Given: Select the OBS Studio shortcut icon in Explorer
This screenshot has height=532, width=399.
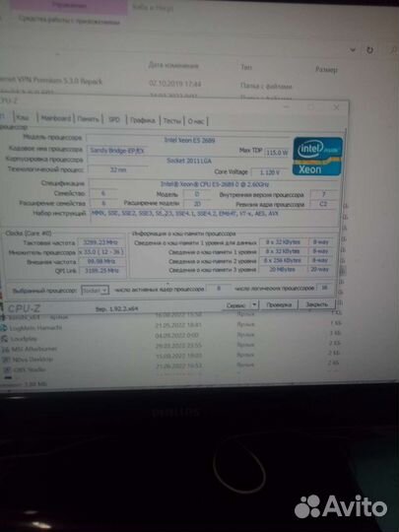Looking at the screenshot, I should pos(7,369).
